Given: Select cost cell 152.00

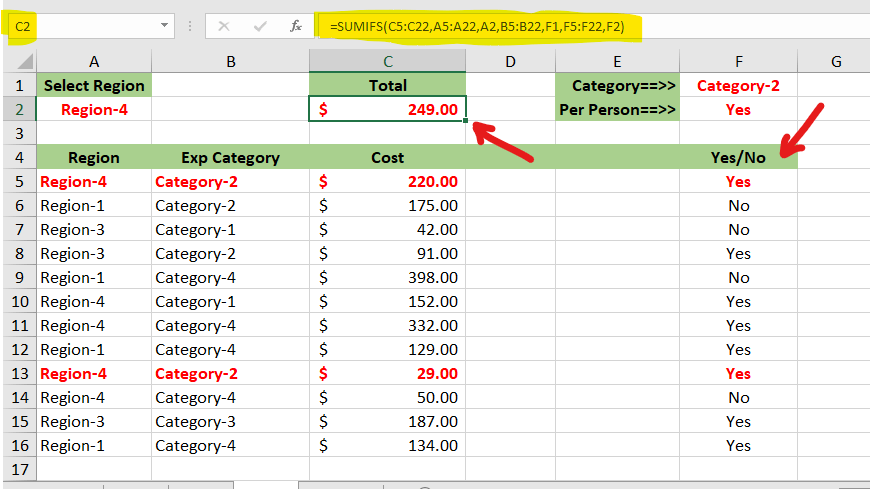Looking at the screenshot, I should (x=387, y=301).
